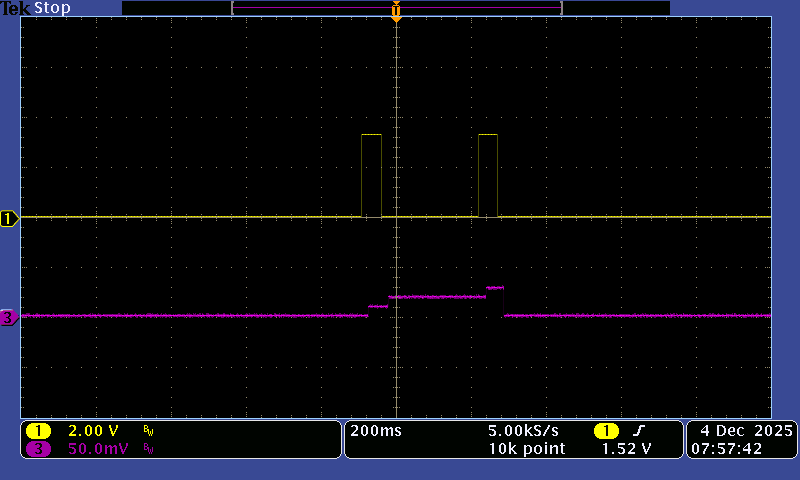Image resolution: width=800 pixels, height=480 pixels.
Task: Click the magenta channel 3 ground marker
Action: pos(9,318)
